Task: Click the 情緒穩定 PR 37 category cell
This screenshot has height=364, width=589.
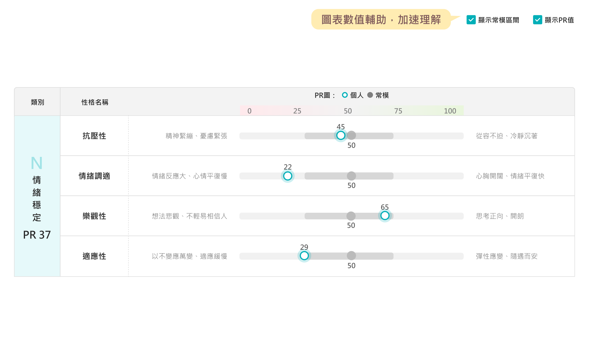Action: point(37,196)
